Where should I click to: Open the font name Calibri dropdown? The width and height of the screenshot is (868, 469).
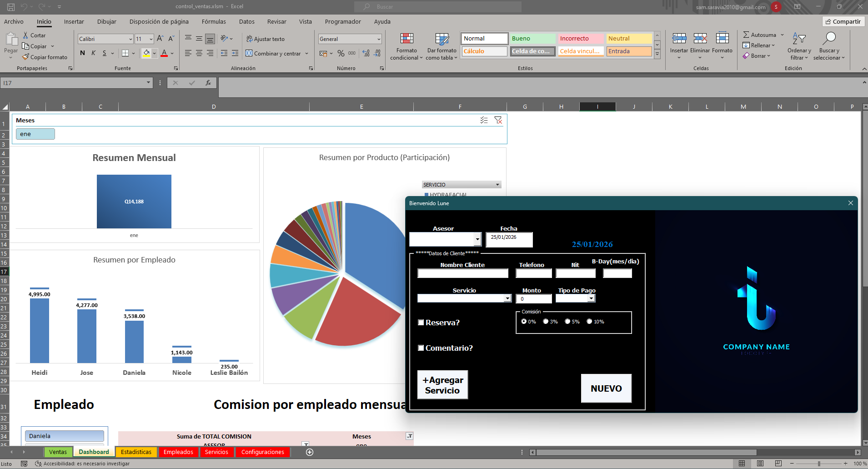pyautogui.click(x=130, y=39)
